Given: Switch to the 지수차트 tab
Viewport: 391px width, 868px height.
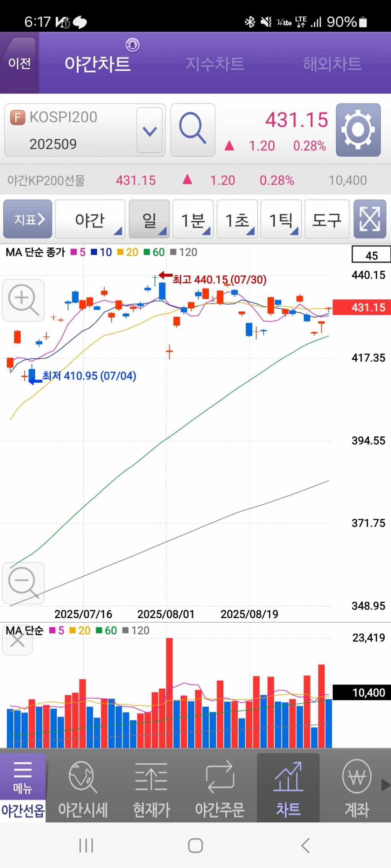Looking at the screenshot, I should pyautogui.click(x=215, y=64).
